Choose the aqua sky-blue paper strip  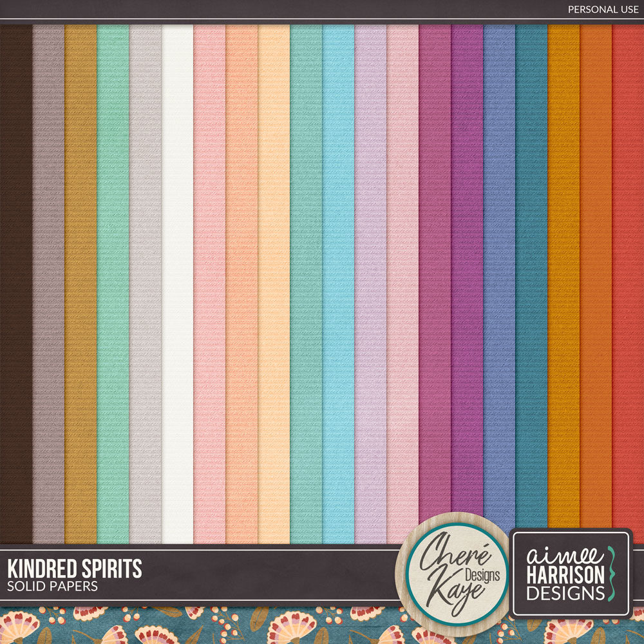(339, 284)
